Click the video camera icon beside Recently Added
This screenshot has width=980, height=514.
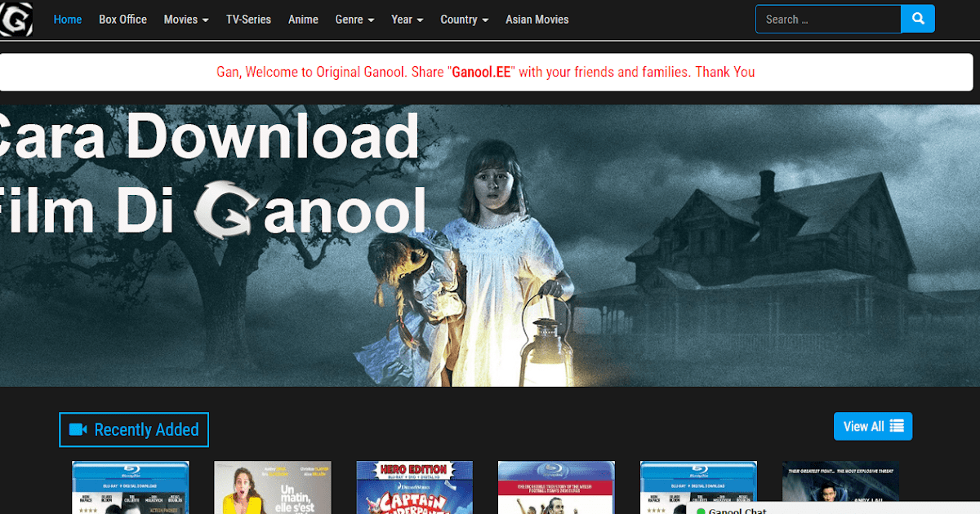[78, 430]
